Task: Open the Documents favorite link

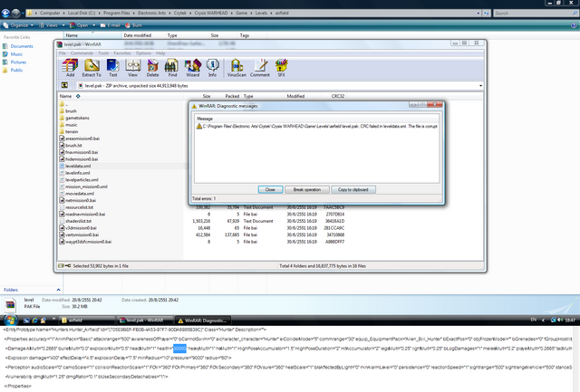Action: click(x=22, y=46)
